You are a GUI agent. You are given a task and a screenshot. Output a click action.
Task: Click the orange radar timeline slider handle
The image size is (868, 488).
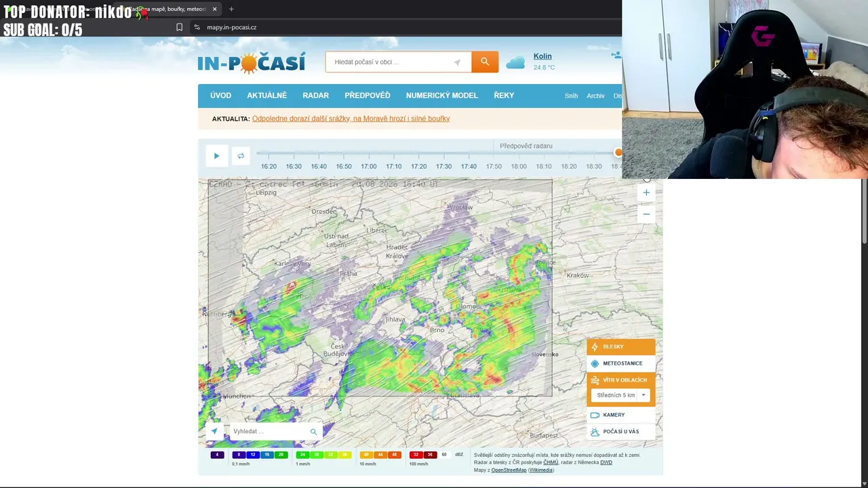tap(618, 152)
